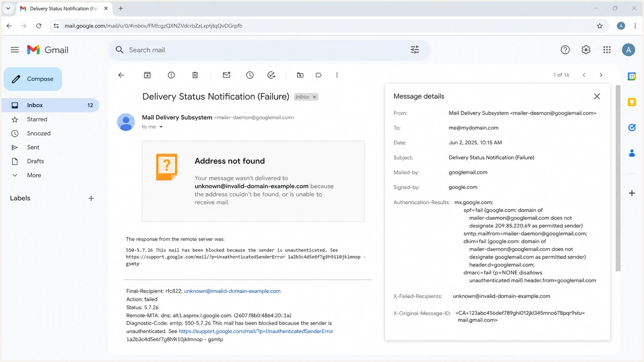Click sender profile picture
The image size is (644, 362).
click(x=126, y=122)
